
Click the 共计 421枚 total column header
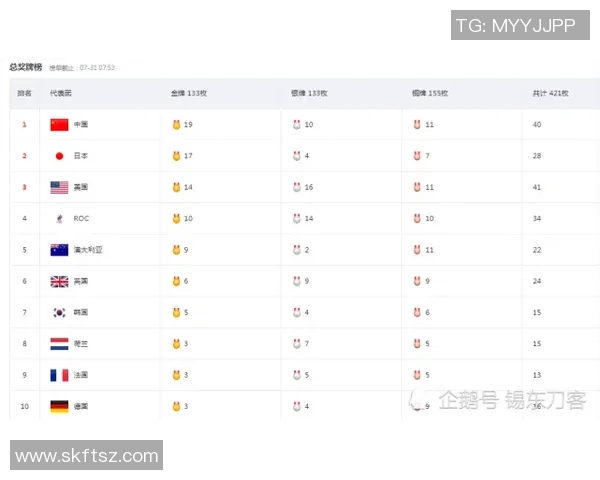coord(550,93)
